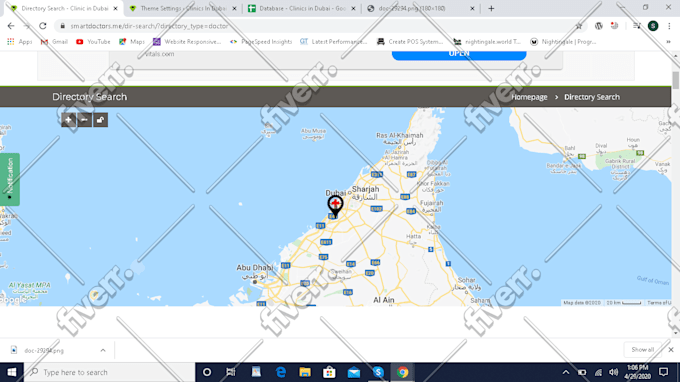The width and height of the screenshot is (680, 382).
Task: Open volume control in system tray
Action: pyautogui.click(x=613, y=372)
